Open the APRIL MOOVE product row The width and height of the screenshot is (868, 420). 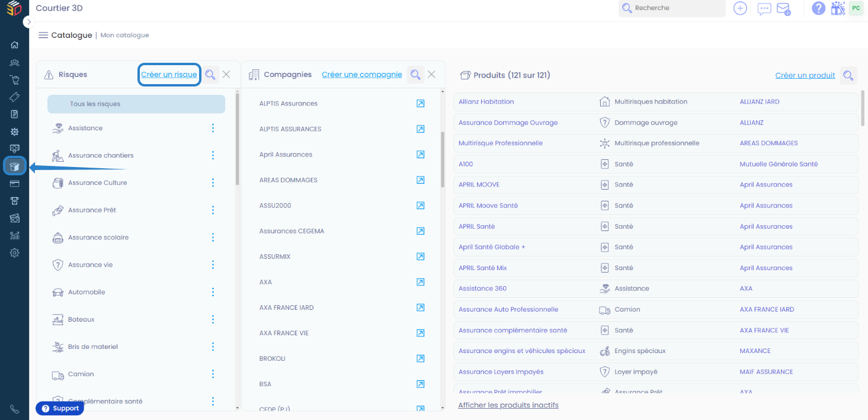click(x=656, y=185)
